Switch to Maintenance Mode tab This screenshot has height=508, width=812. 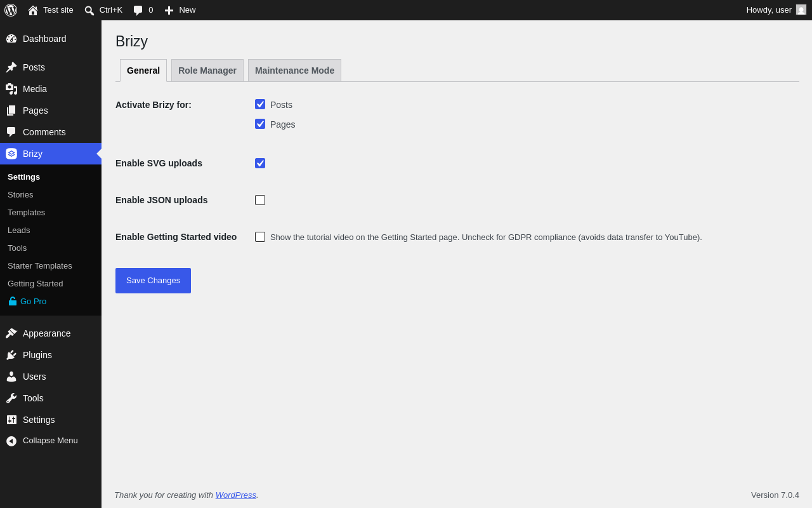294,70
